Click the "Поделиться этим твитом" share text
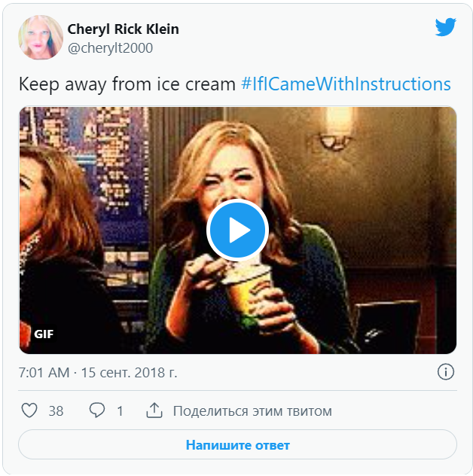This screenshot has height=476, width=473. (x=252, y=411)
